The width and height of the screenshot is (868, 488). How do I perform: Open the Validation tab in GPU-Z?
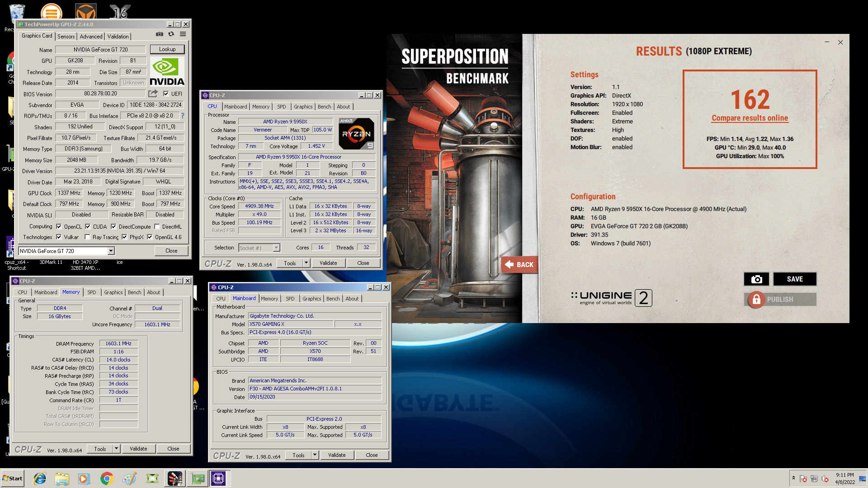[118, 37]
